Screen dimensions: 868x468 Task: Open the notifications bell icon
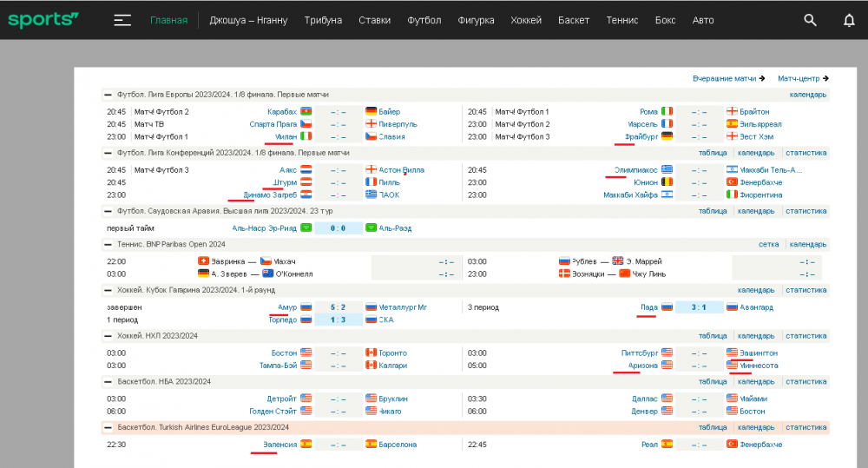[x=849, y=20]
